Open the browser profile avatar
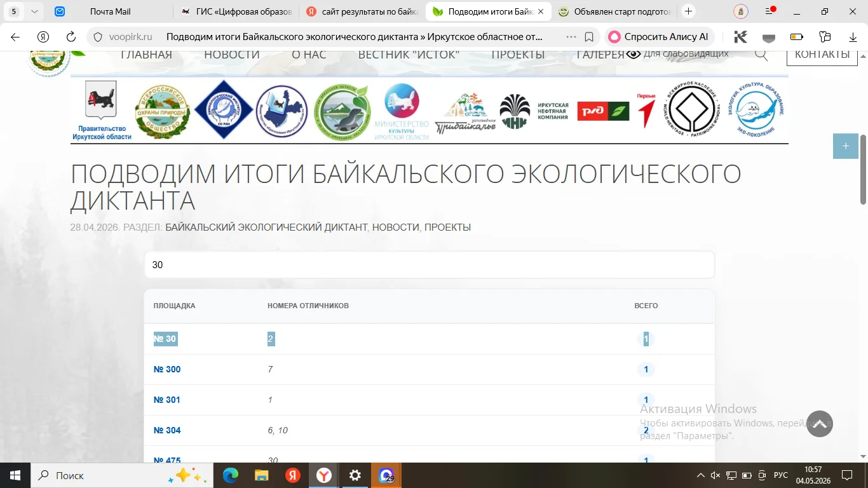868x488 pixels. pyautogui.click(x=741, y=11)
